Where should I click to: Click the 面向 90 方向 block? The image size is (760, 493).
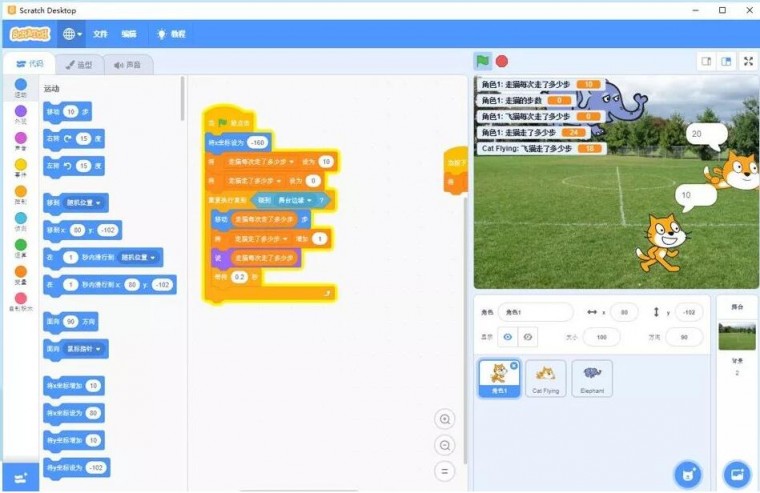tap(70, 322)
